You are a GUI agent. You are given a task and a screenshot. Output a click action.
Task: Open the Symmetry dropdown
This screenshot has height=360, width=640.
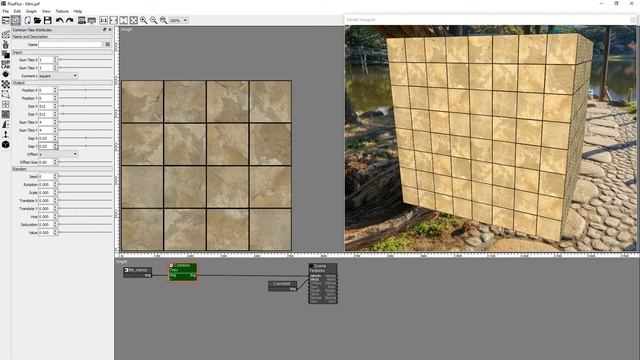pyautogui.click(x=58, y=76)
